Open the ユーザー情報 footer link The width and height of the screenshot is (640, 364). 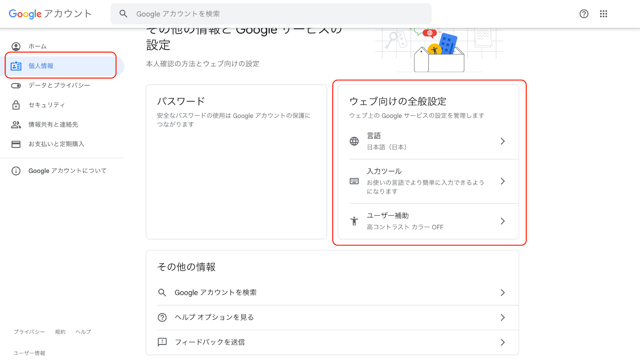click(29, 353)
